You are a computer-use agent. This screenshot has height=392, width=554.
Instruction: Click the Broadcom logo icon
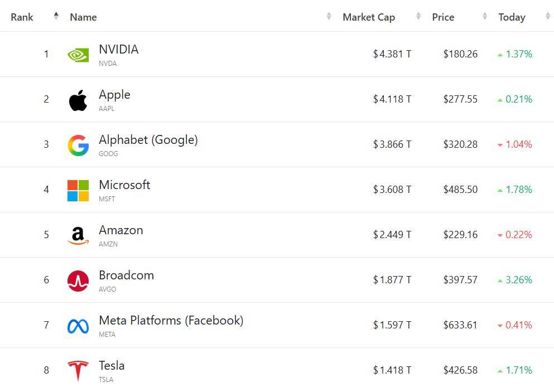[x=78, y=280]
